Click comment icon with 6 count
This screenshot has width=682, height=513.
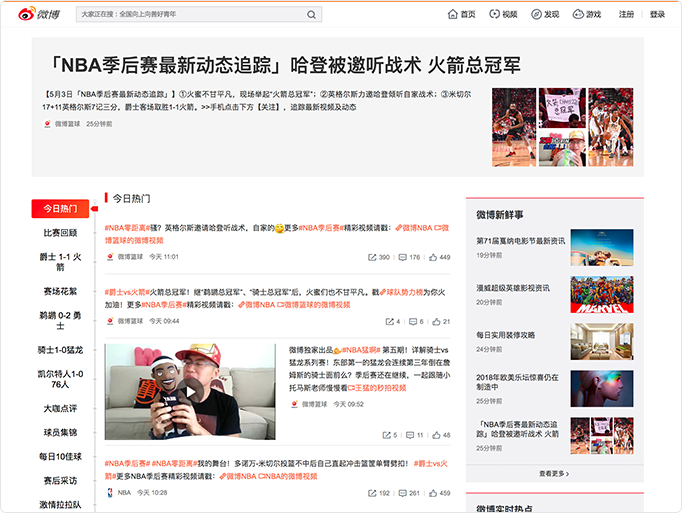point(413,322)
